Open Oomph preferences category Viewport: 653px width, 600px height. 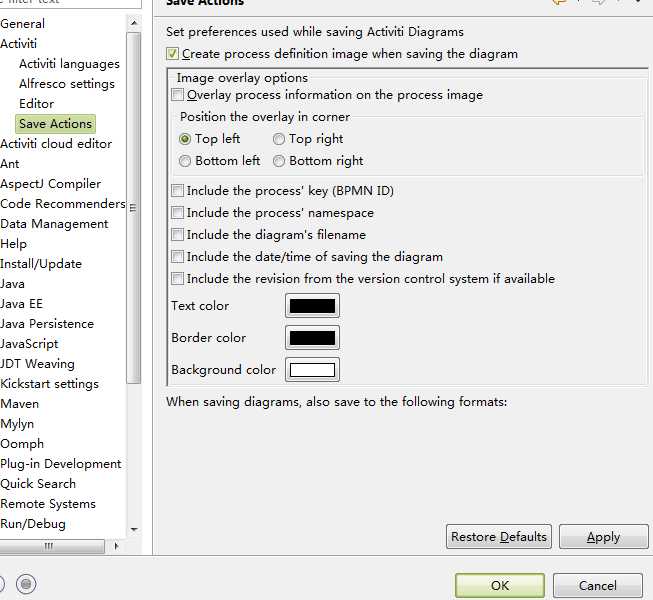22,443
